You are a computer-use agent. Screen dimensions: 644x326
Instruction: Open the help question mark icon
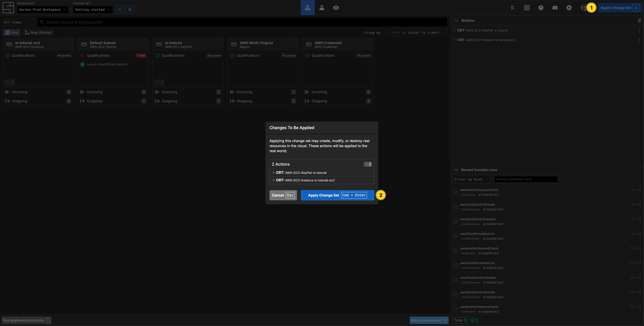click(x=541, y=8)
